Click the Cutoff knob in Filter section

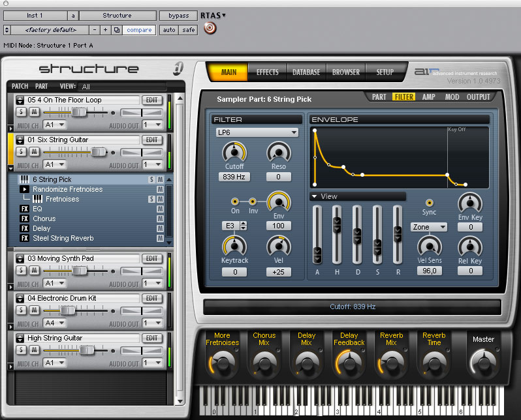pyautogui.click(x=234, y=152)
